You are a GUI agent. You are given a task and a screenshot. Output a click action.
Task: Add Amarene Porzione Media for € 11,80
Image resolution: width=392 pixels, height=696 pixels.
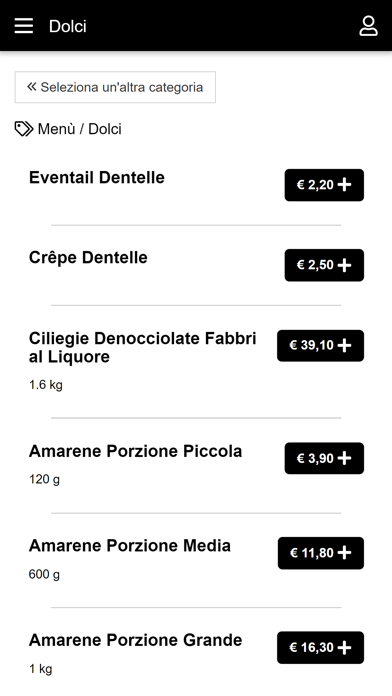click(321, 553)
